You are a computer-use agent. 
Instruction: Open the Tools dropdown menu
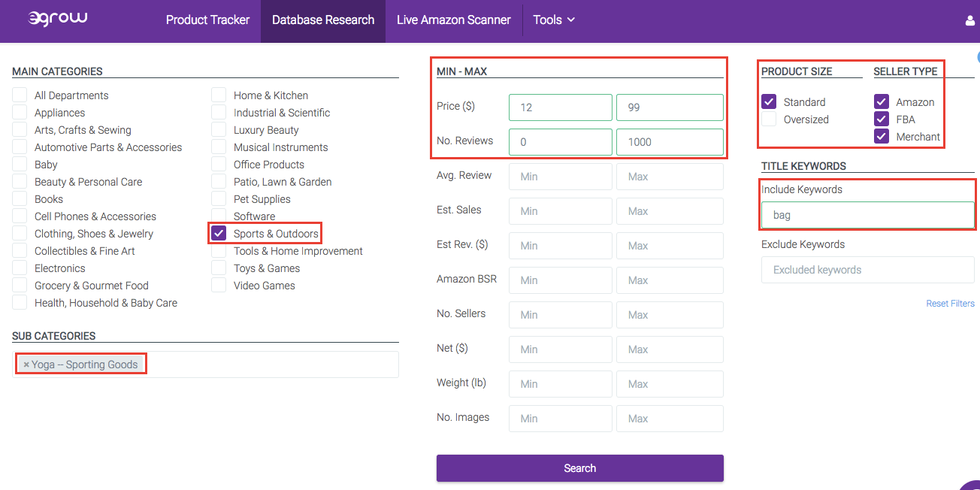(x=554, y=20)
